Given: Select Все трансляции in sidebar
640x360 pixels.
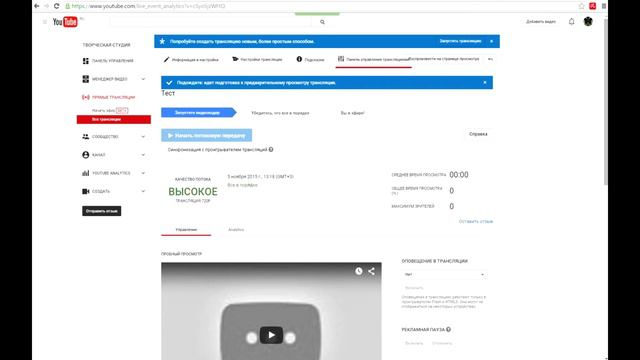Looking at the screenshot, I should point(114,119).
